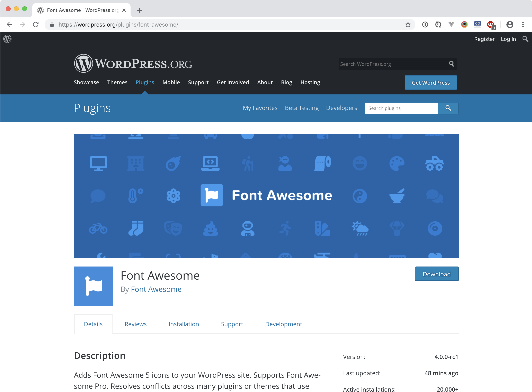
Task: Click the bookmark/star icon in address bar
Action: click(x=408, y=24)
